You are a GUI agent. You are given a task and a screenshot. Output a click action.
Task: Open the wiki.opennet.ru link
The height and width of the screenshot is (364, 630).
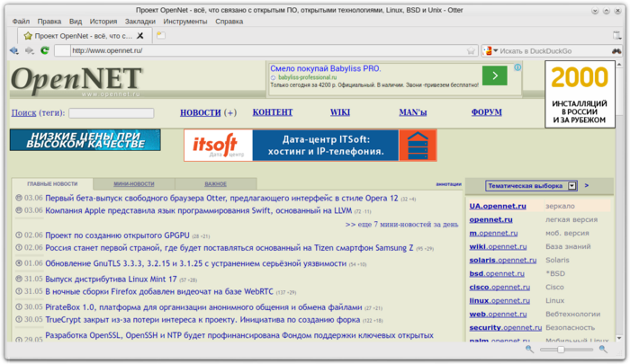point(498,246)
